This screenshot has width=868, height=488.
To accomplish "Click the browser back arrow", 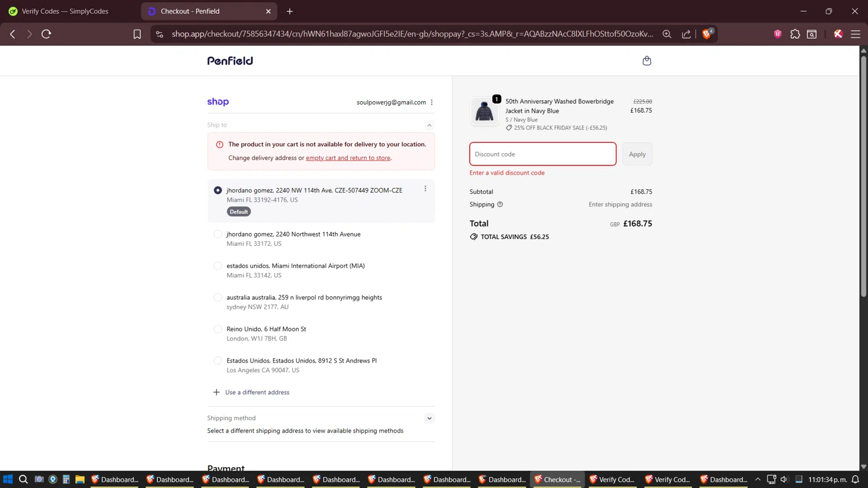I will coord(13,34).
